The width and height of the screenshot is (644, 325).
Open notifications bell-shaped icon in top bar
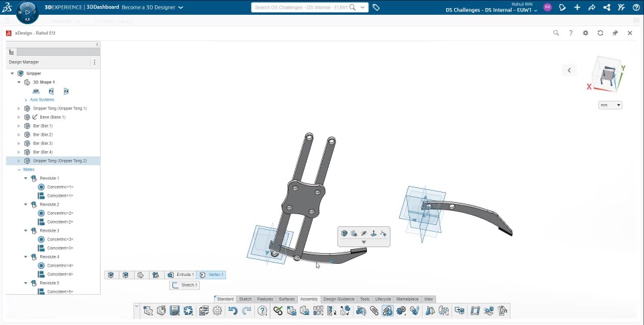click(562, 7)
